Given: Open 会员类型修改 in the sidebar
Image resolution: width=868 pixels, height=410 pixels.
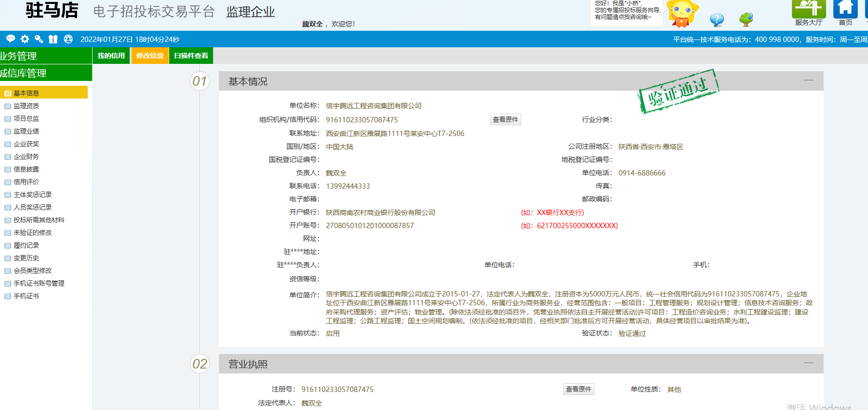Looking at the screenshot, I should pos(33,271).
